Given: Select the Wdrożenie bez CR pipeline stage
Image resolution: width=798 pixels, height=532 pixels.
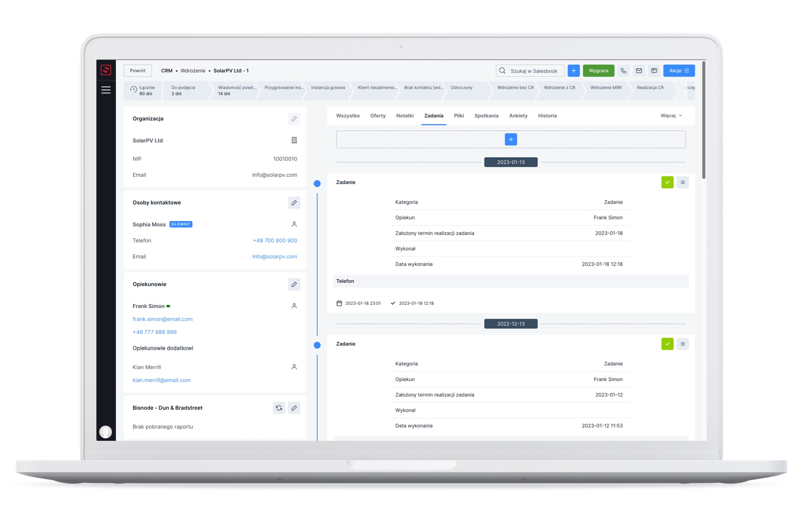Looking at the screenshot, I should click(x=515, y=90).
